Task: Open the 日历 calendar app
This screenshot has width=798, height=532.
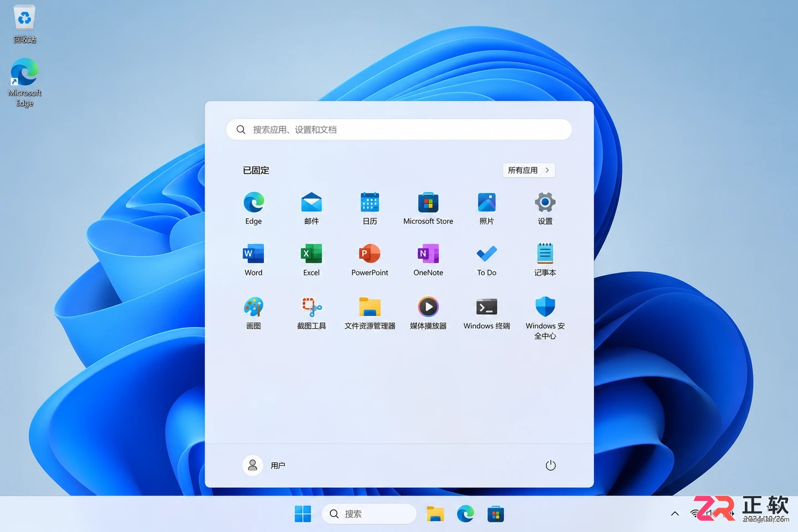Action: click(370, 208)
